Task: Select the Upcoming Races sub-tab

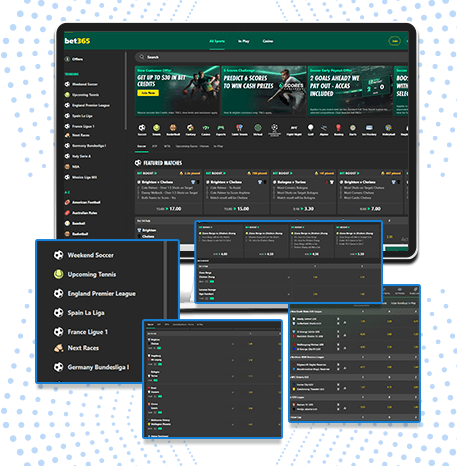Action: pos(192,146)
